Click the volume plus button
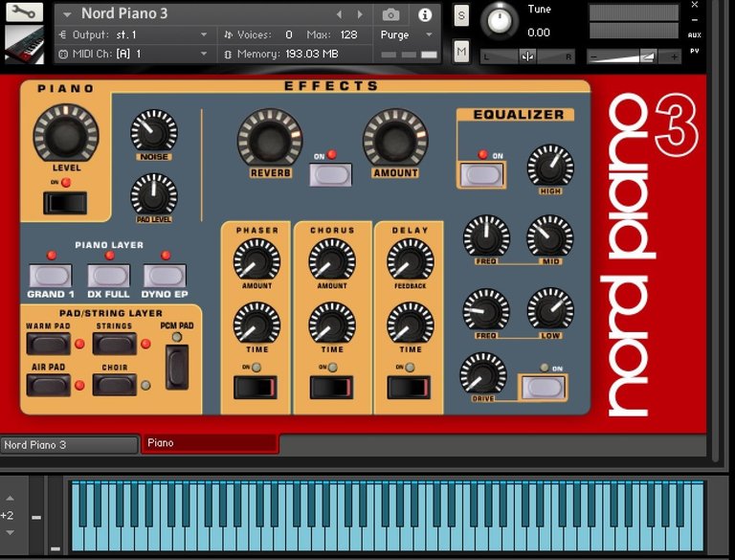This screenshot has width=735, height=560. coord(674,57)
